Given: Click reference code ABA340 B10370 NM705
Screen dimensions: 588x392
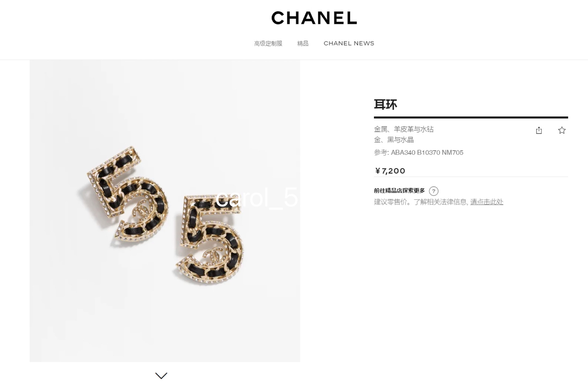Looking at the screenshot, I should coord(427,153).
